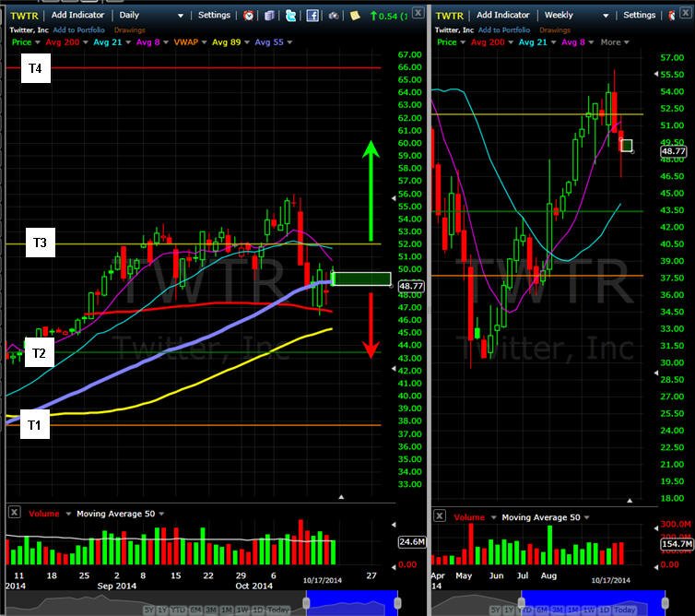Screen dimensions: 695x616
Task: Select the 1M range in daily chart
Action: pos(227,610)
